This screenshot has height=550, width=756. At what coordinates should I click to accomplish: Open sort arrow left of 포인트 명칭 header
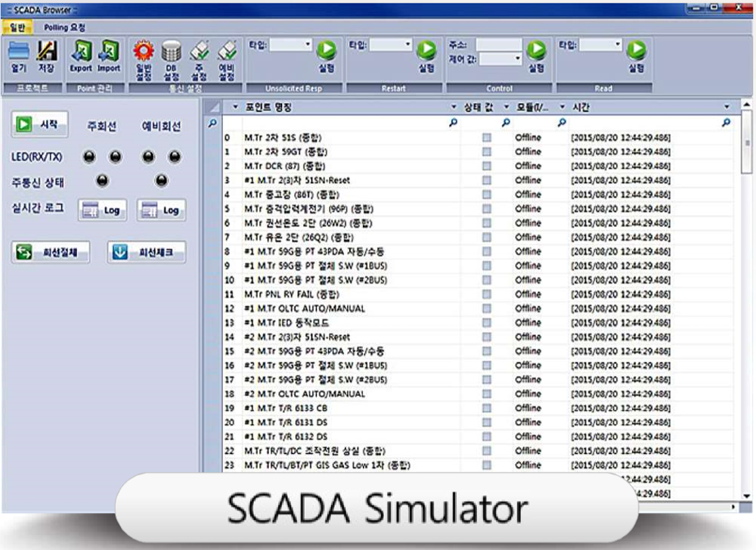235,107
